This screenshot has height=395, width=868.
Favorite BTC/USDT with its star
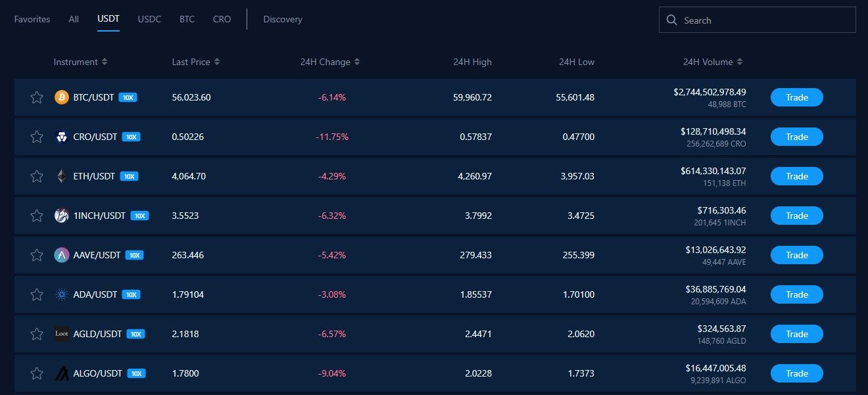pyautogui.click(x=37, y=97)
